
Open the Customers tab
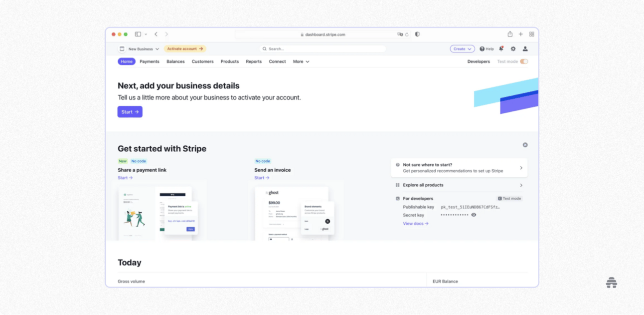(202, 61)
